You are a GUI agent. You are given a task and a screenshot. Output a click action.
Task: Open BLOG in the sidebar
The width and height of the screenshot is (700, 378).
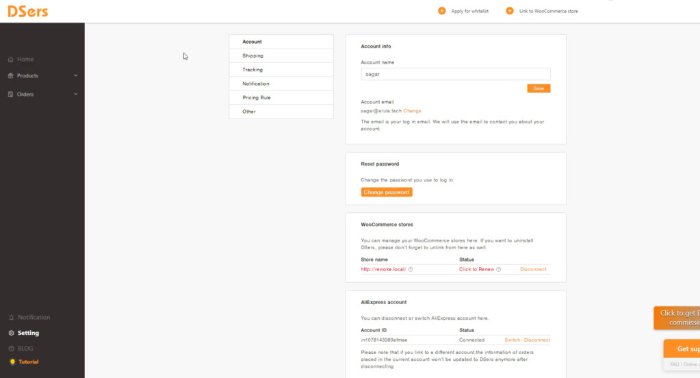pyautogui.click(x=25, y=349)
